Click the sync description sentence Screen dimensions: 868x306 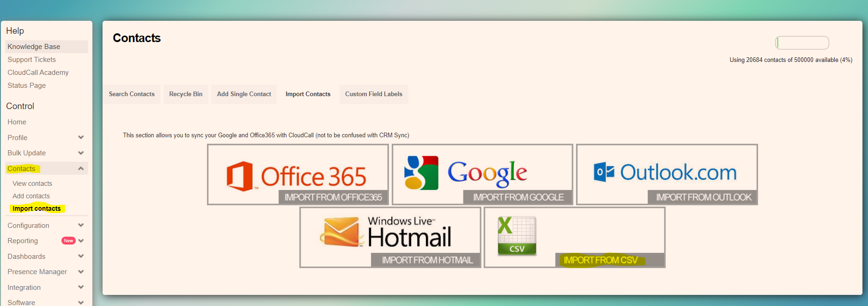[x=266, y=135]
